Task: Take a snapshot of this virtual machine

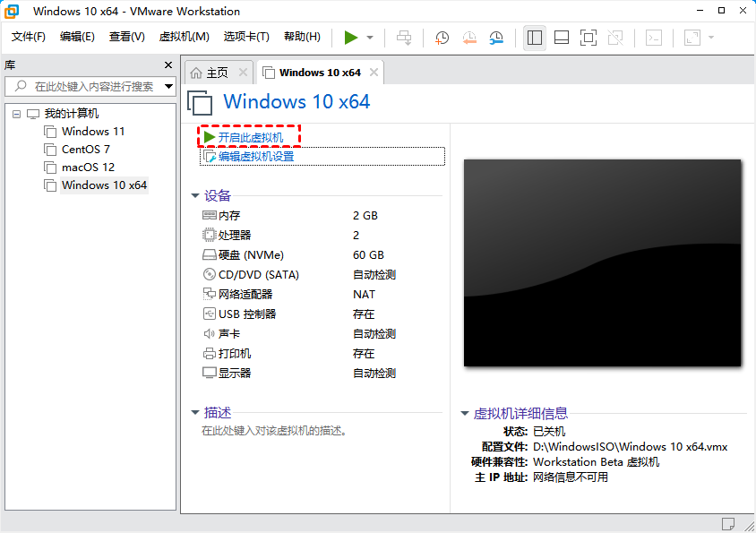Action: tap(442, 38)
